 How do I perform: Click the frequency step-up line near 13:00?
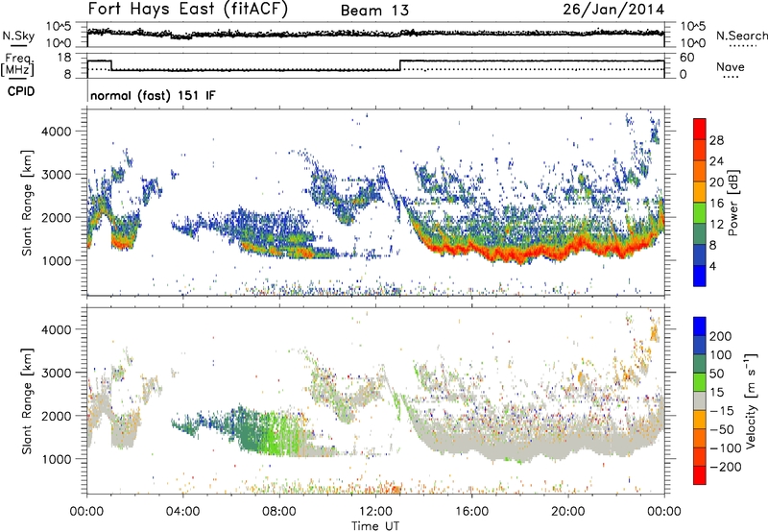(x=400, y=65)
